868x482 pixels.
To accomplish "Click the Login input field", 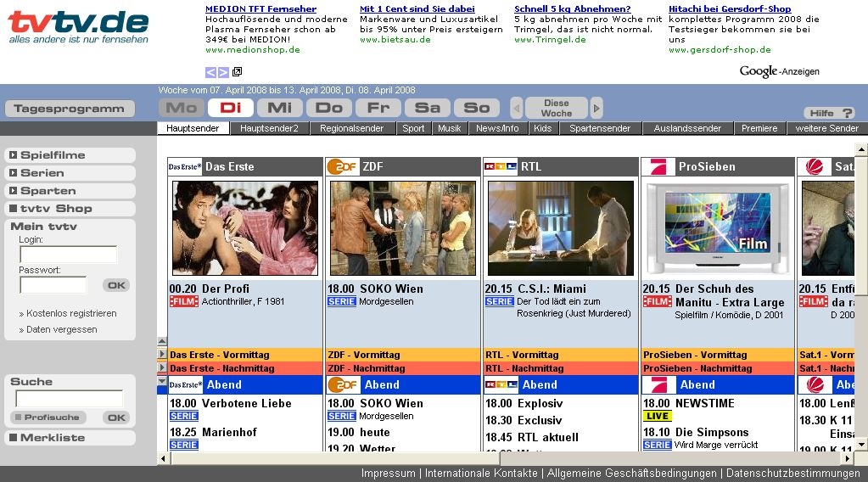I will click(69, 255).
